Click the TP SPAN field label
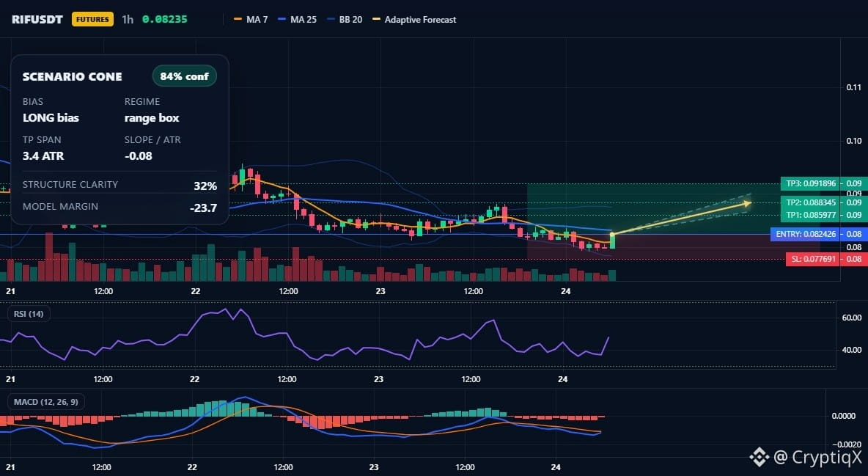 click(42, 139)
